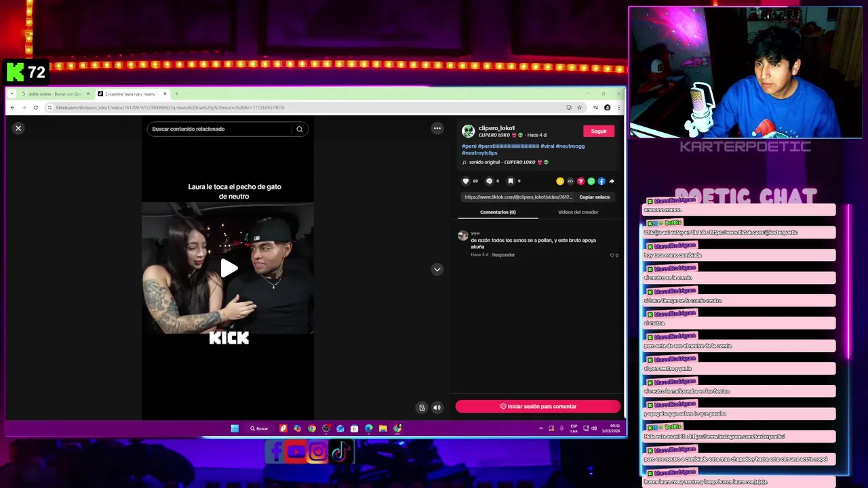Click Copiar enlace button
868x488 pixels.
point(594,197)
